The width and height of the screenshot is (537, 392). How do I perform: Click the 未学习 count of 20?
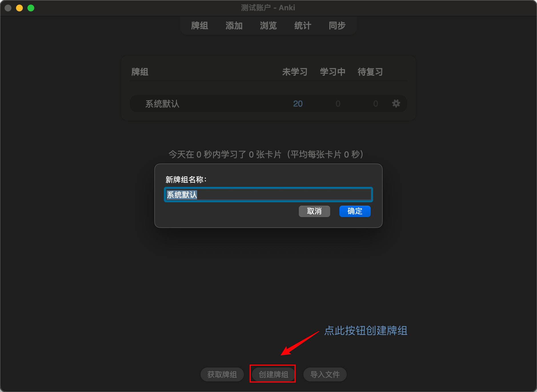[x=298, y=103]
